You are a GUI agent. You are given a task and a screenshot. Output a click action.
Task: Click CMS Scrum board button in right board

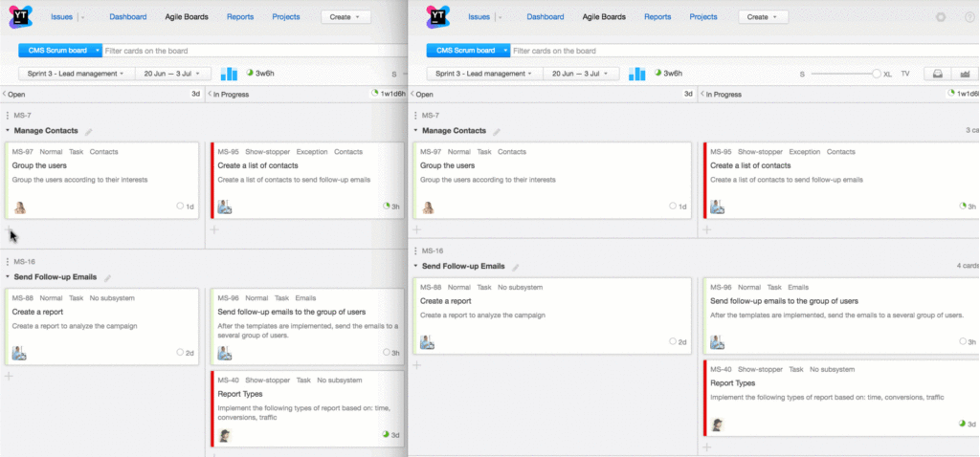[466, 51]
